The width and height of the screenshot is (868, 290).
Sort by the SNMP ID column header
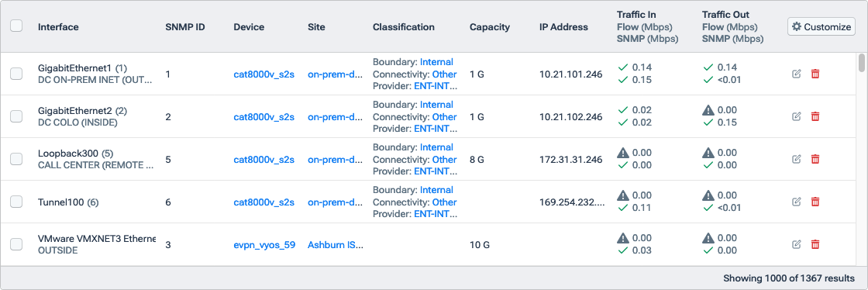click(185, 26)
